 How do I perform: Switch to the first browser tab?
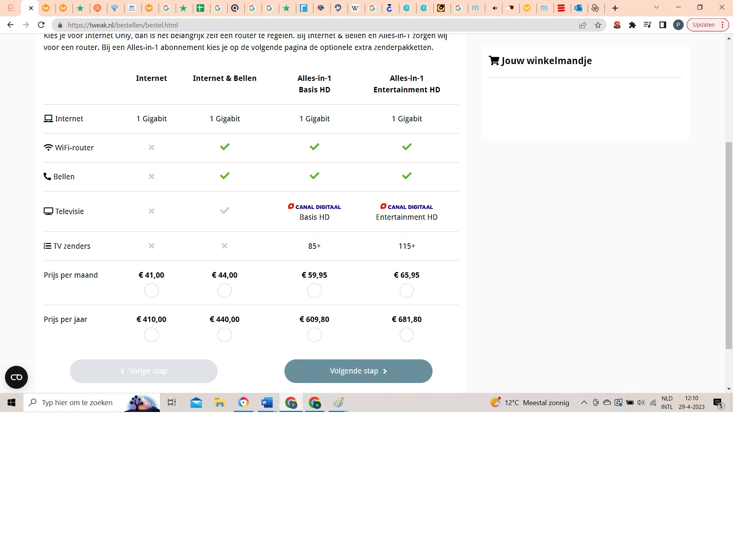(11, 8)
